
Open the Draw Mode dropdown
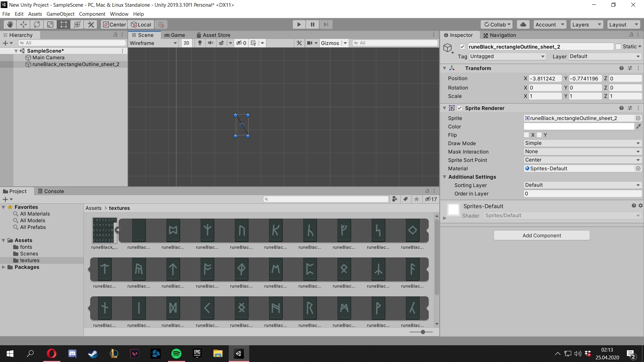click(582, 143)
